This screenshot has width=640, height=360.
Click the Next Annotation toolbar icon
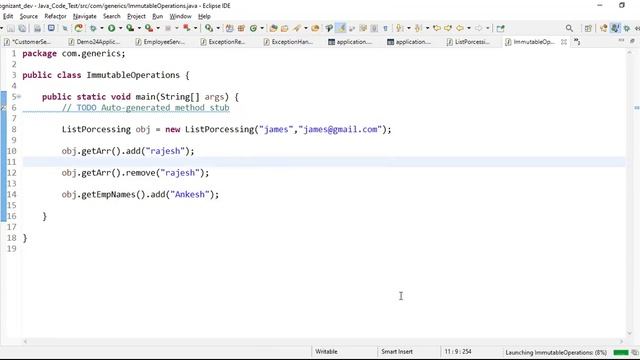coord(400,28)
